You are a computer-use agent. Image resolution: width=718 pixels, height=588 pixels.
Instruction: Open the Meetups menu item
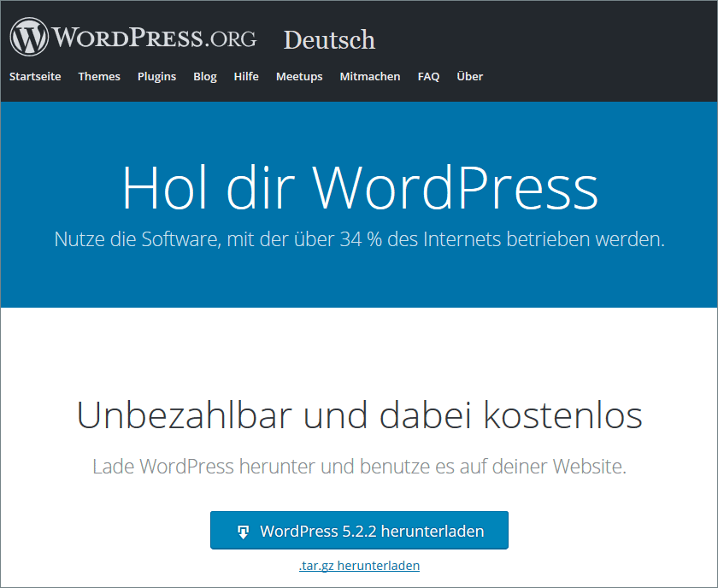tap(299, 76)
